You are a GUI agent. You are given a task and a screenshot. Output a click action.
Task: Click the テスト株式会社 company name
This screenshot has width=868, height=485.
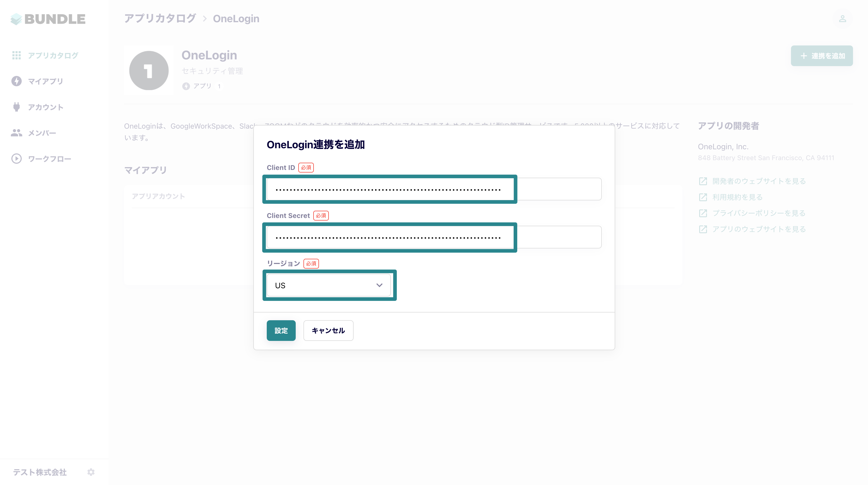click(40, 472)
